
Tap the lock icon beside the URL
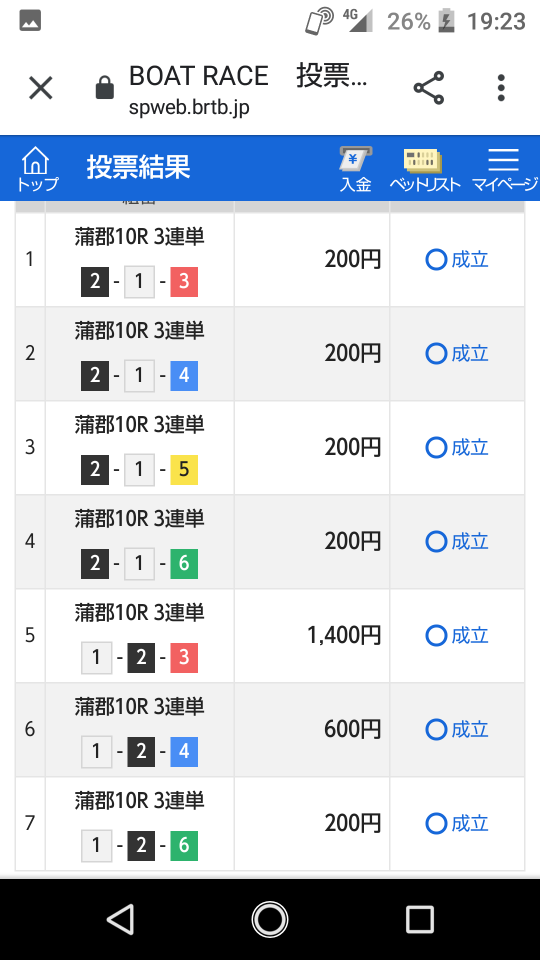coord(105,88)
